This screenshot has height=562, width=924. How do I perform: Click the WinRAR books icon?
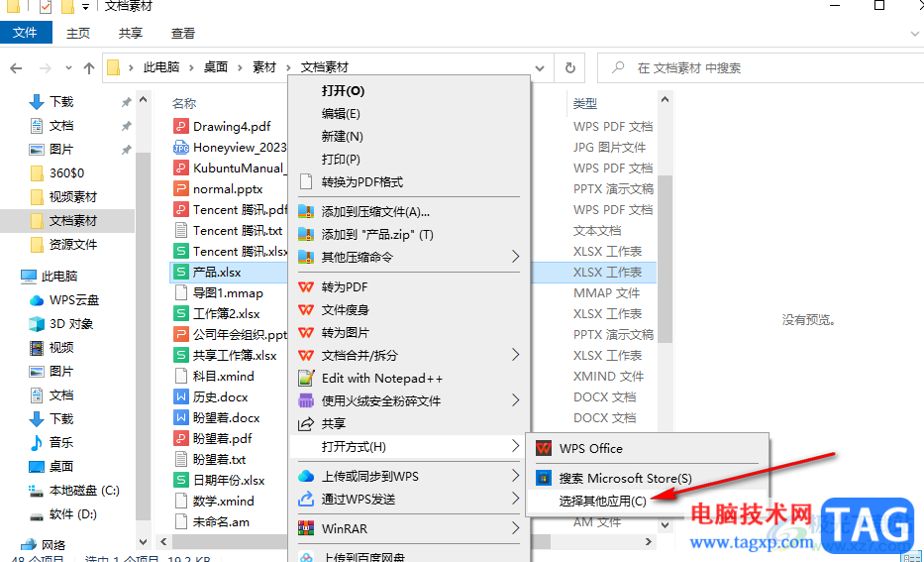(306, 528)
